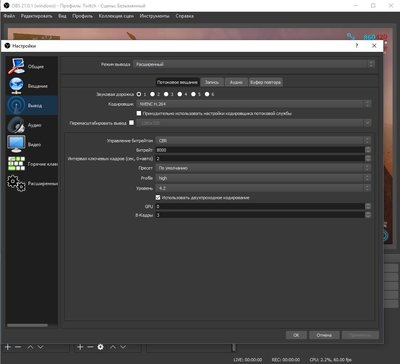Move source up with sources arrow
Viewport: 400px width, 364px height.
[x=113, y=347]
